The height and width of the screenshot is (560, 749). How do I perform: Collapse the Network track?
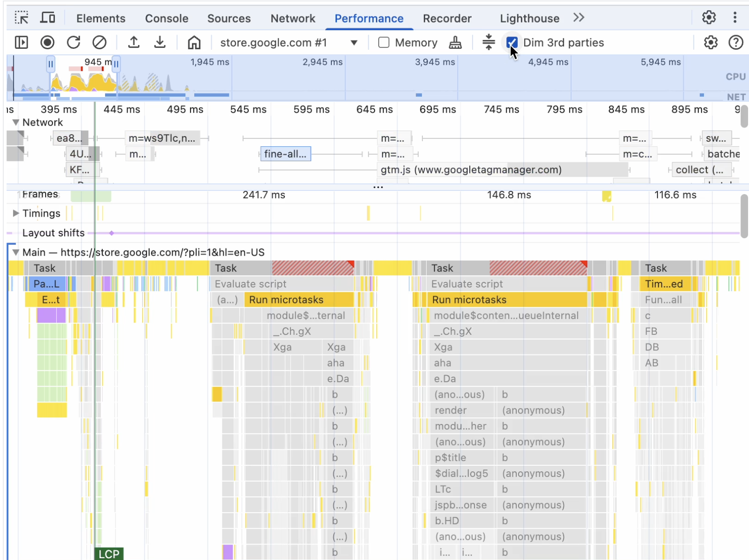coord(16,122)
